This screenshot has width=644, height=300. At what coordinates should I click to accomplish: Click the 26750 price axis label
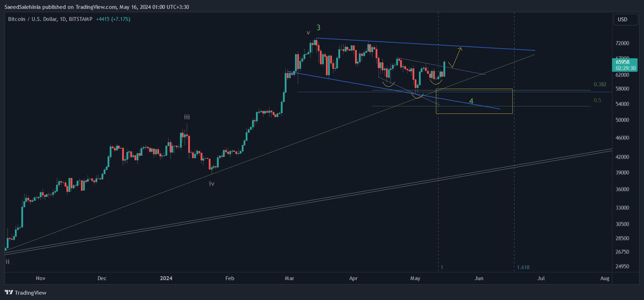point(622,252)
